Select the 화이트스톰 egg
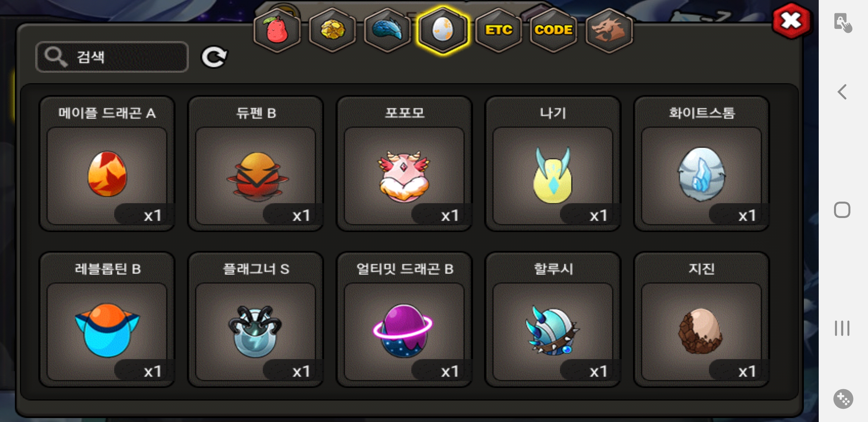Image resolution: width=868 pixels, height=422 pixels. (x=701, y=164)
